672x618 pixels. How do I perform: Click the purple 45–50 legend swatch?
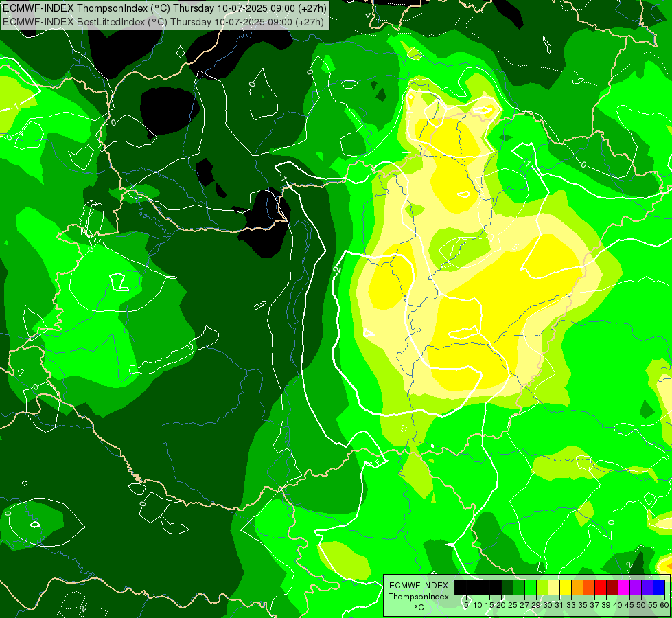pos(636,587)
